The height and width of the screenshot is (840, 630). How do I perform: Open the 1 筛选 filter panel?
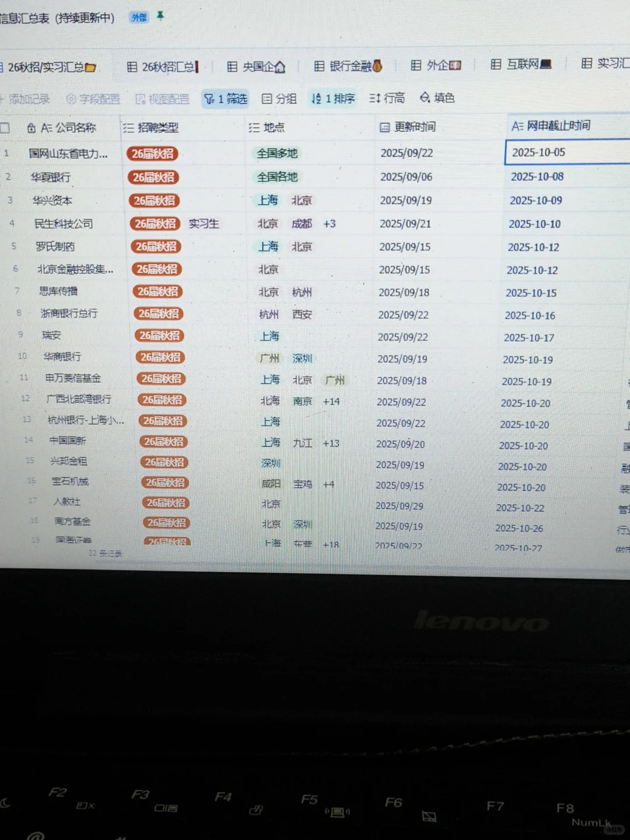225,99
